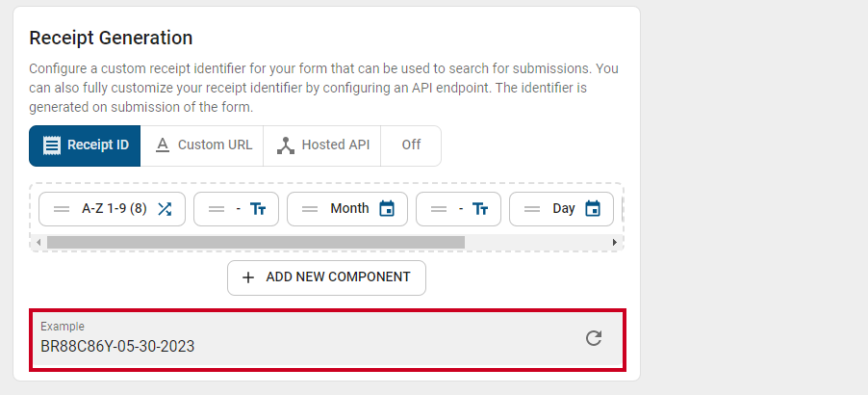Click drag handle of the Day component
Screen dimensions: 868x395
point(532,209)
